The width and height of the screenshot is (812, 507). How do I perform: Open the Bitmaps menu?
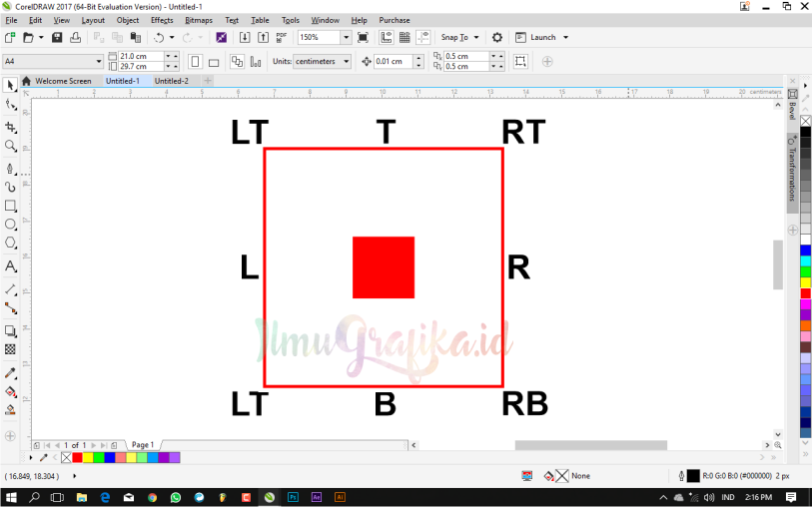(x=199, y=20)
